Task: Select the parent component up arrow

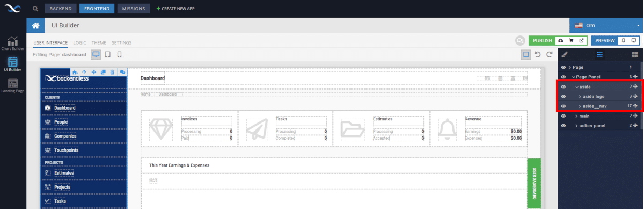Action: coord(84,72)
